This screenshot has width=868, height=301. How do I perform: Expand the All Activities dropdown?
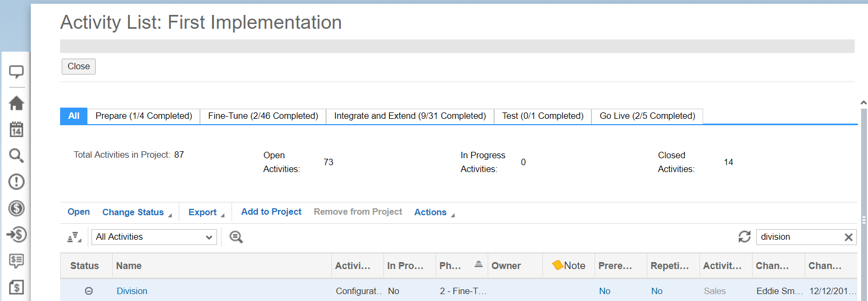[x=154, y=237]
